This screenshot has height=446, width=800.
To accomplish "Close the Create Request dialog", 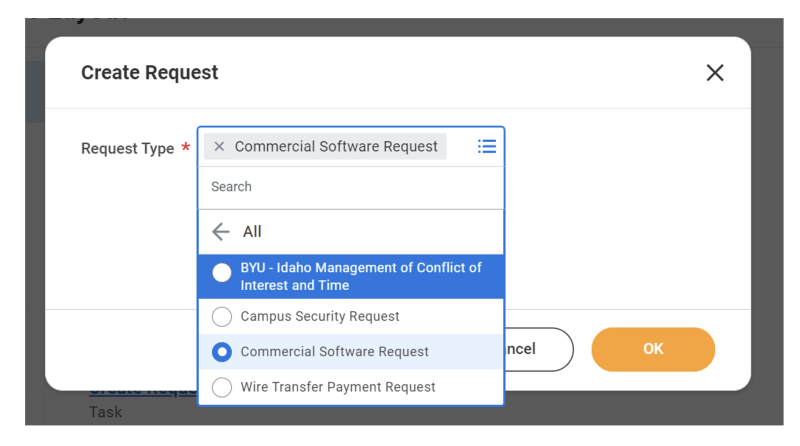I will pyautogui.click(x=714, y=73).
